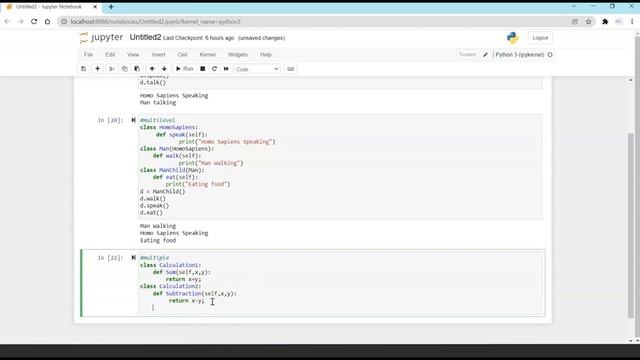Rename the notebook title Untitled2

point(145,38)
